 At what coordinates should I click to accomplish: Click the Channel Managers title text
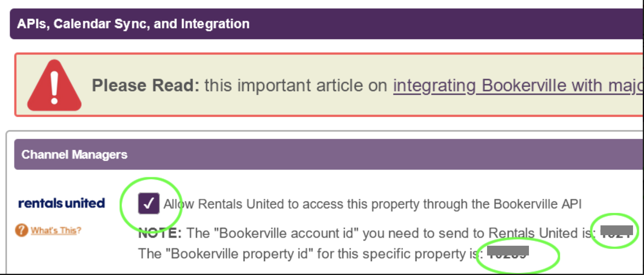[74, 155]
